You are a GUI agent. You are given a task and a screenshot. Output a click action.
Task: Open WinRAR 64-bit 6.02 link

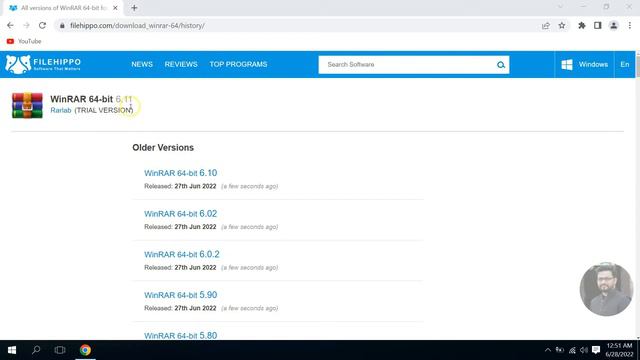click(x=180, y=214)
